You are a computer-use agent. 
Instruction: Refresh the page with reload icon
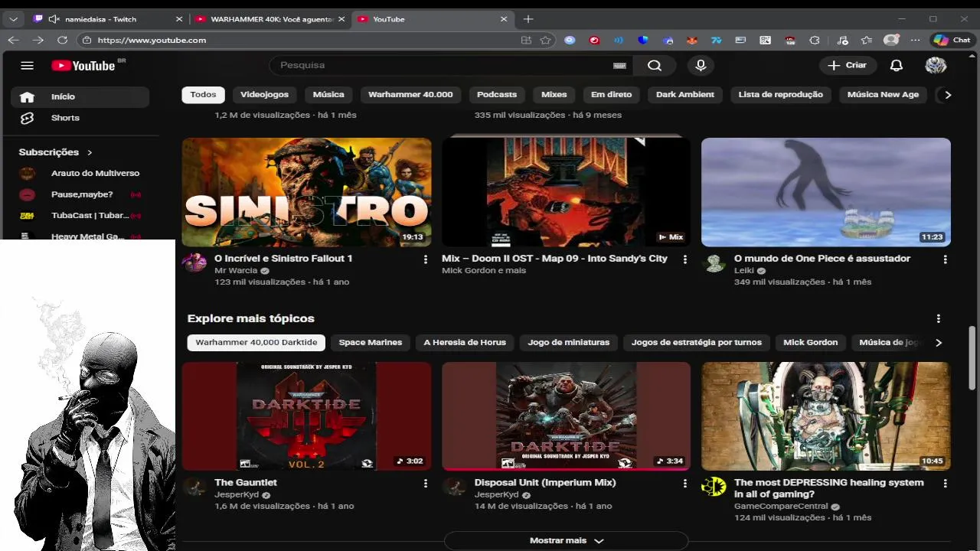pyautogui.click(x=63, y=40)
